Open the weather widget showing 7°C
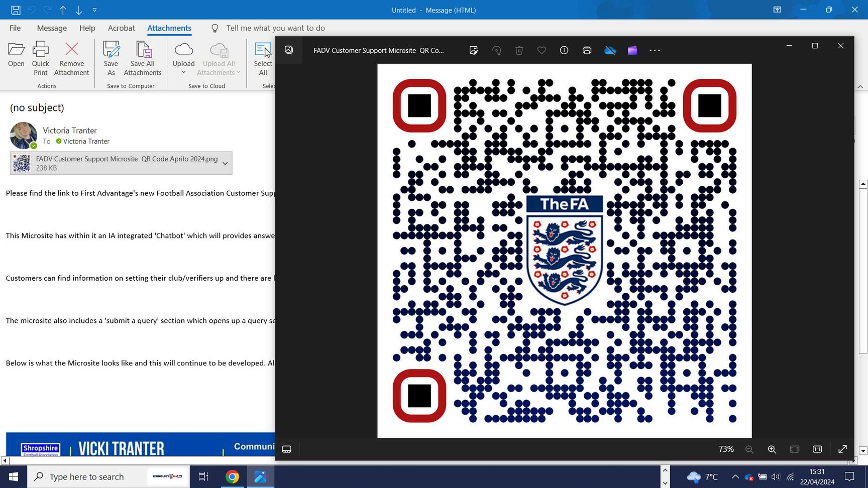The image size is (868, 488). click(702, 476)
